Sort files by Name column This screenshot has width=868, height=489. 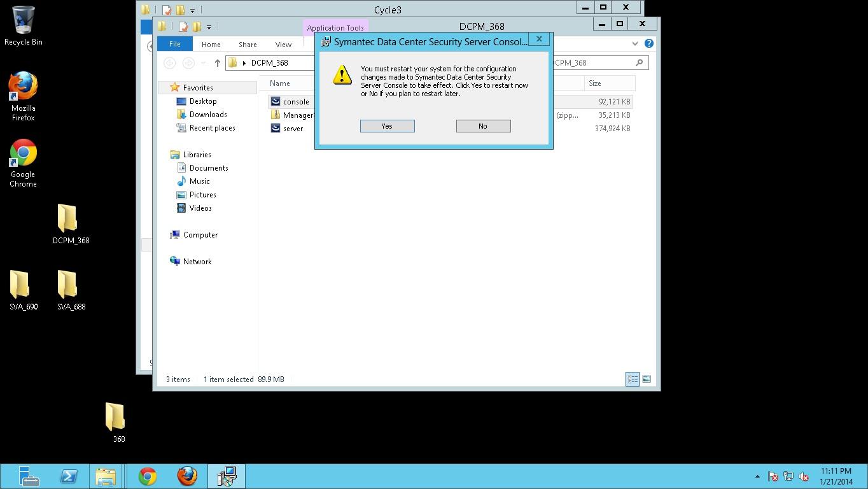tap(279, 83)
